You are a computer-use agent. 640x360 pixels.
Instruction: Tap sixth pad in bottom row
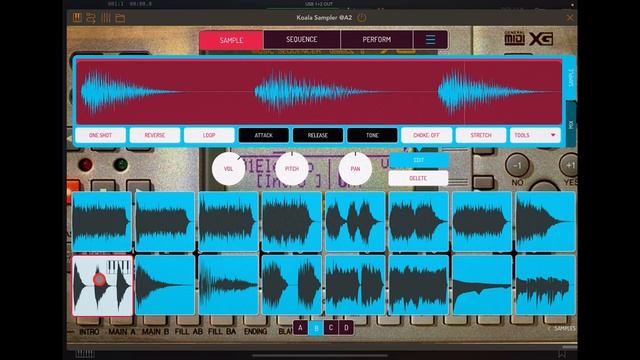[x=418, y=285]
